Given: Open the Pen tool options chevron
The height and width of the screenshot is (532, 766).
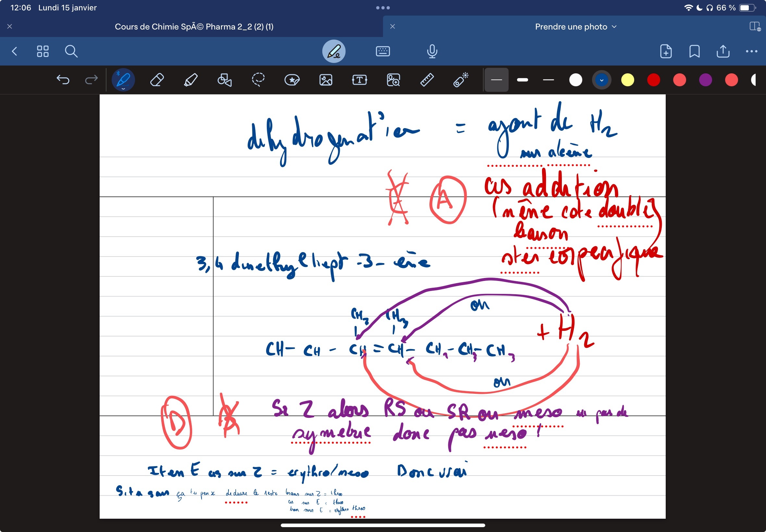Looking at the screenshot, I should pos(123,89).
